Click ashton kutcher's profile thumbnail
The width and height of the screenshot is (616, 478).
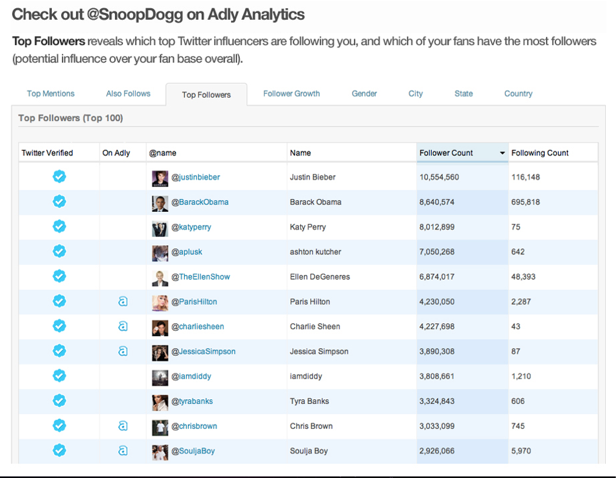pyautogui.click(x=160, y=252)
